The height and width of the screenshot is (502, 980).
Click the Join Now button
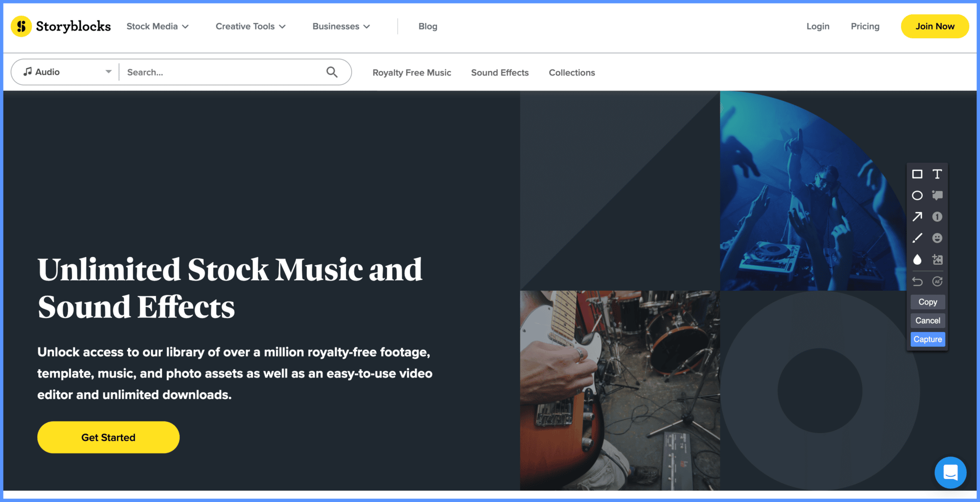point(934,26)
